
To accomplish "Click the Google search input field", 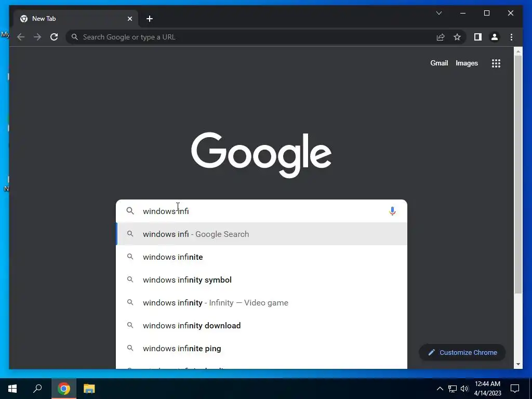I will coord(261,211).
